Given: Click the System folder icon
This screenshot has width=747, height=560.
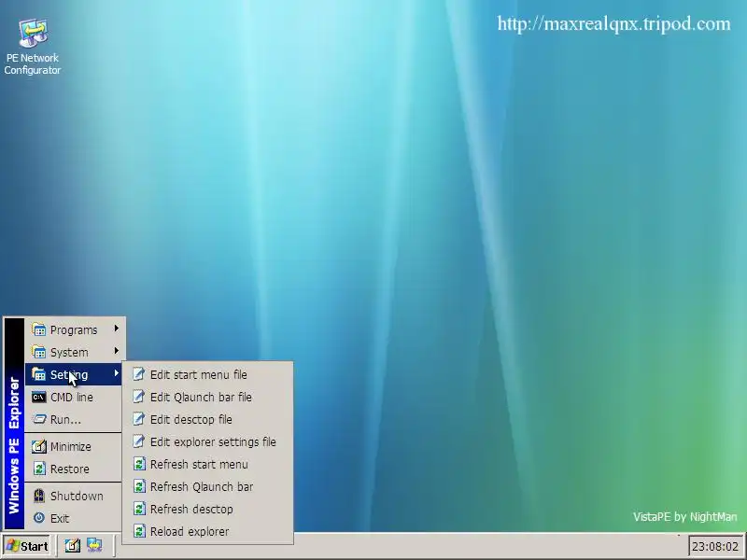Looking at the screenshot, I should click(38, 352).
